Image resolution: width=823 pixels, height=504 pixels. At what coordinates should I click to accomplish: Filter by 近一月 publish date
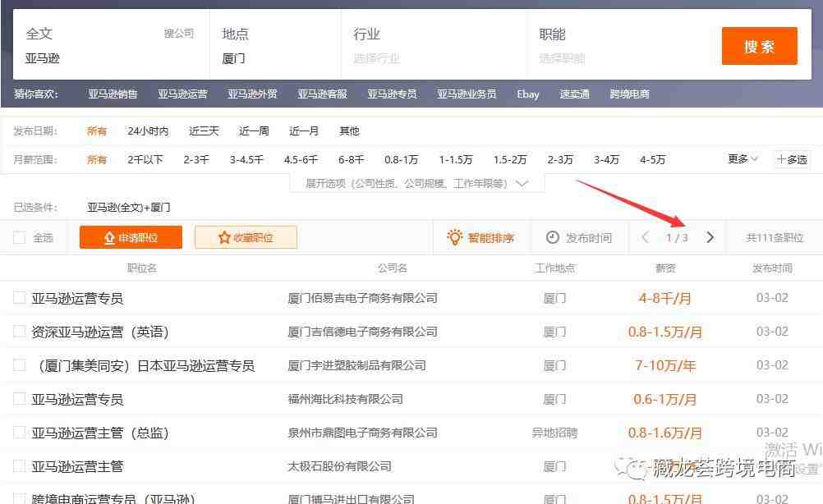tap(303, 131)
